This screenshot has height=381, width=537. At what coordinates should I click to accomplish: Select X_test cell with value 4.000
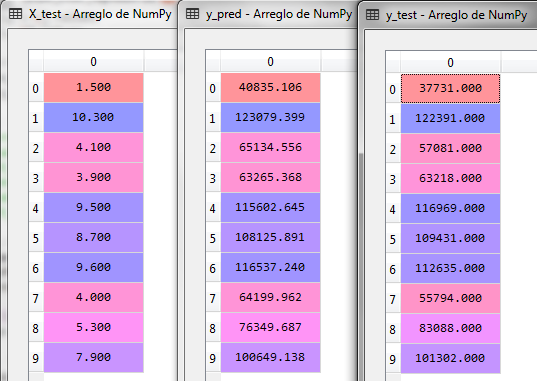(93, 297)
